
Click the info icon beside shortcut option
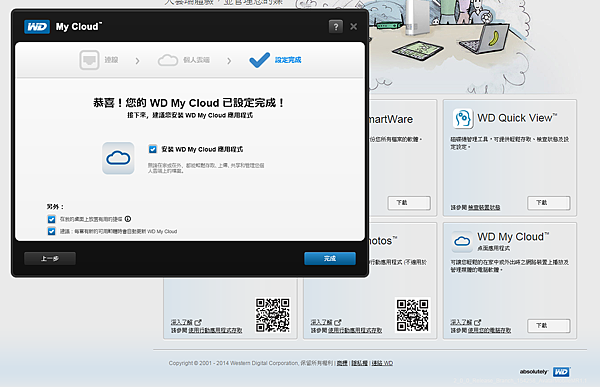[x=128, y=219]
